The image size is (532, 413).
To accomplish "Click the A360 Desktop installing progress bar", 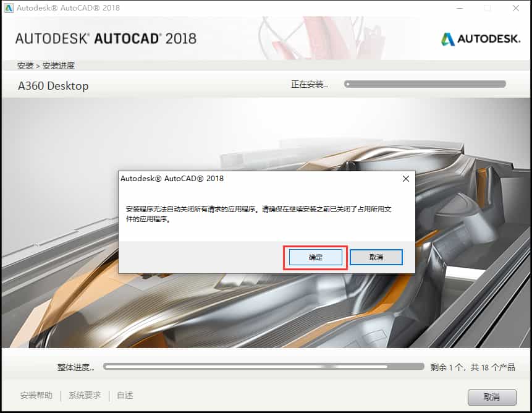I will pos(424,84).
